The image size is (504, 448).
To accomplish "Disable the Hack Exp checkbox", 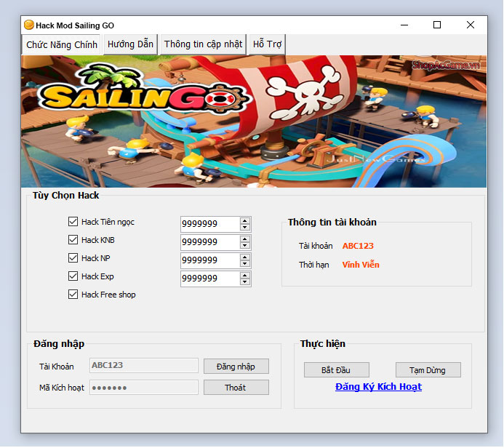I will [x=73, y=276].
